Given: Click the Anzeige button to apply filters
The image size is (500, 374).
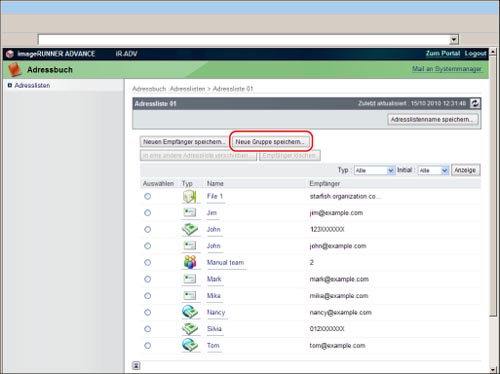Looking at the screenshot, I should (x=465, y=170).
